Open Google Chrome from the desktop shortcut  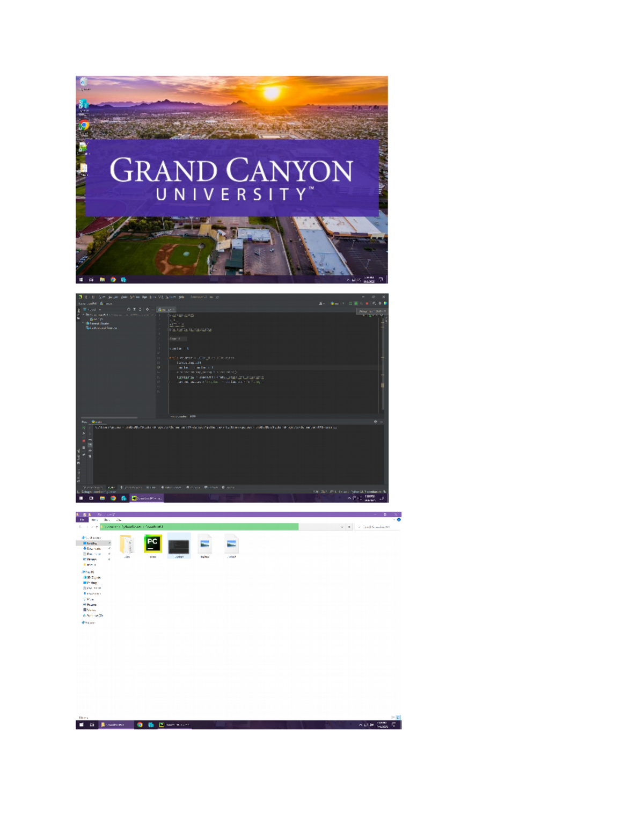click(84, 125)
